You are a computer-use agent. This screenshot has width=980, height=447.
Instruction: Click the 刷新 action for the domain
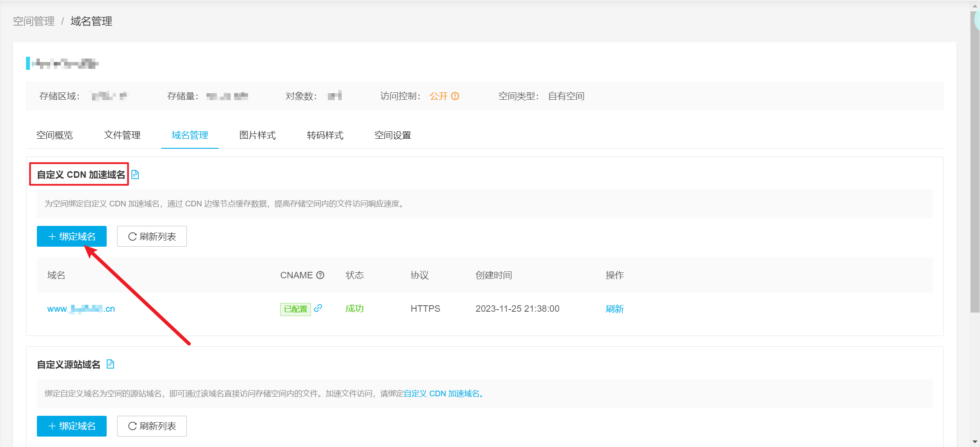pyautogui.click(x=615, y=309)
